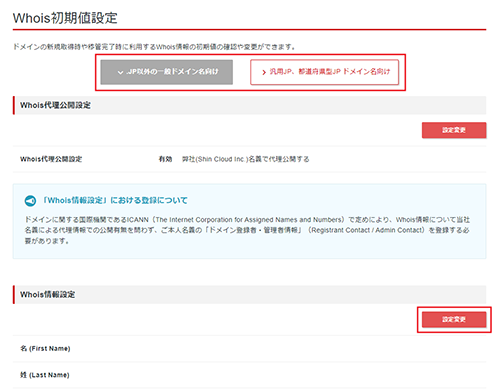Switch to 汎用JP、都道府県型JP ドメイン名向け tab
The width and height of the screenshot is (500, 391).
324,72
